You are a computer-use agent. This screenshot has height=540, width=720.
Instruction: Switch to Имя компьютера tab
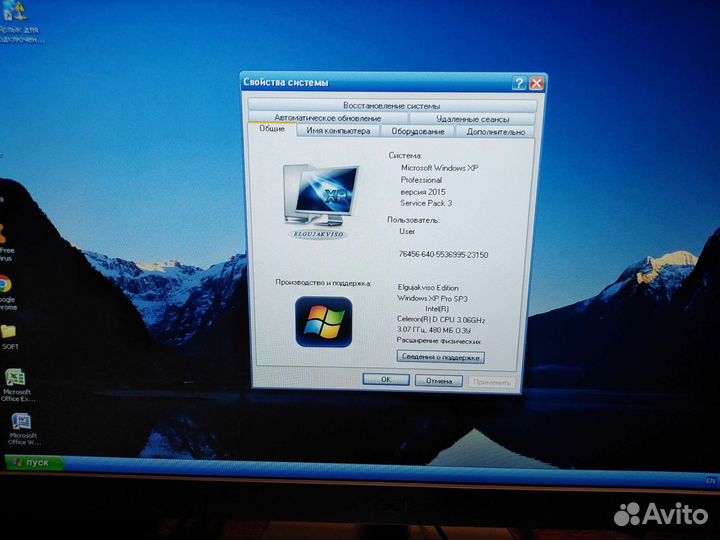[x=338, y=130]
